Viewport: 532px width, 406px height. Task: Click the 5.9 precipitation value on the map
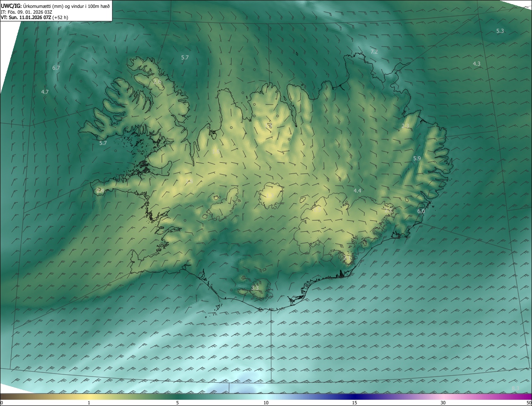point(417,159)
